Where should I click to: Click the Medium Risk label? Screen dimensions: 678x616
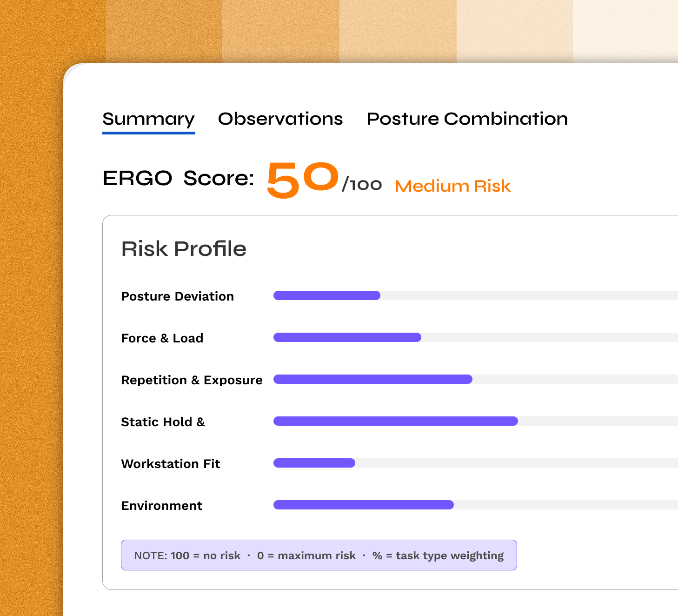(x=452, y=186)
